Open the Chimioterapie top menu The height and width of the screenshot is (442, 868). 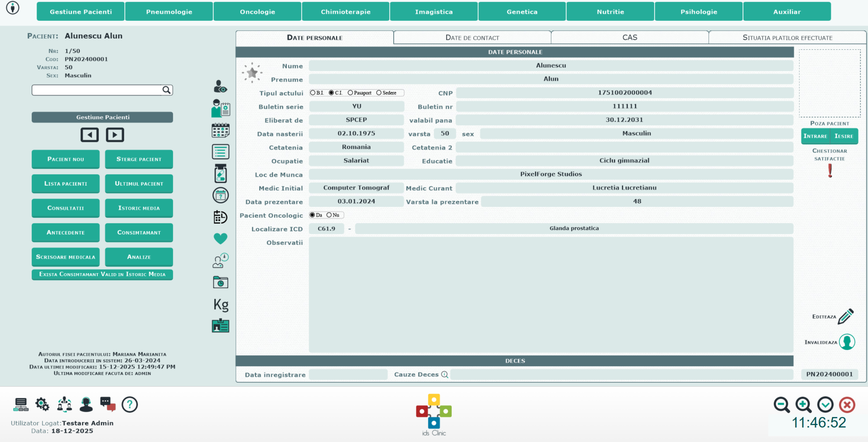pos(346,12)
